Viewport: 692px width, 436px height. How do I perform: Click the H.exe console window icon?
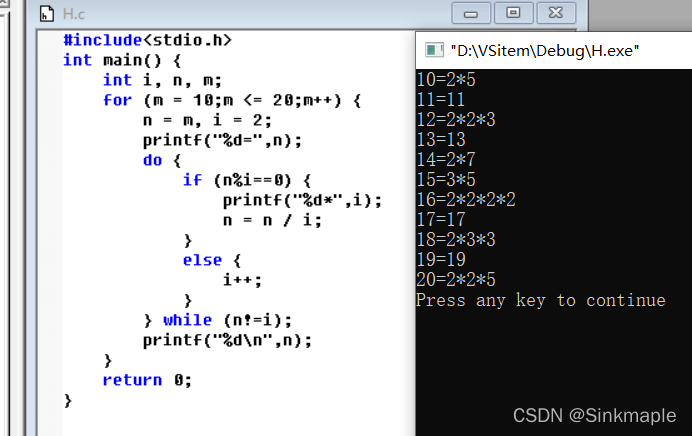coord(434,50)
